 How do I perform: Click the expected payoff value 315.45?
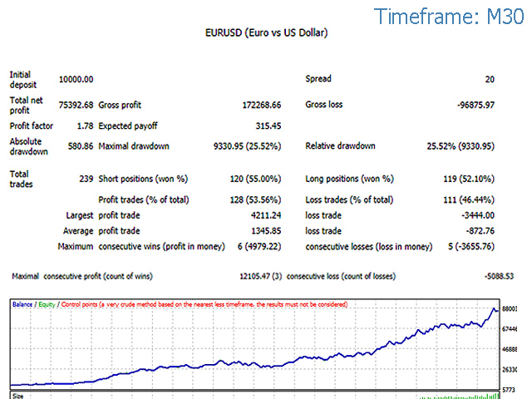[268, 126]
